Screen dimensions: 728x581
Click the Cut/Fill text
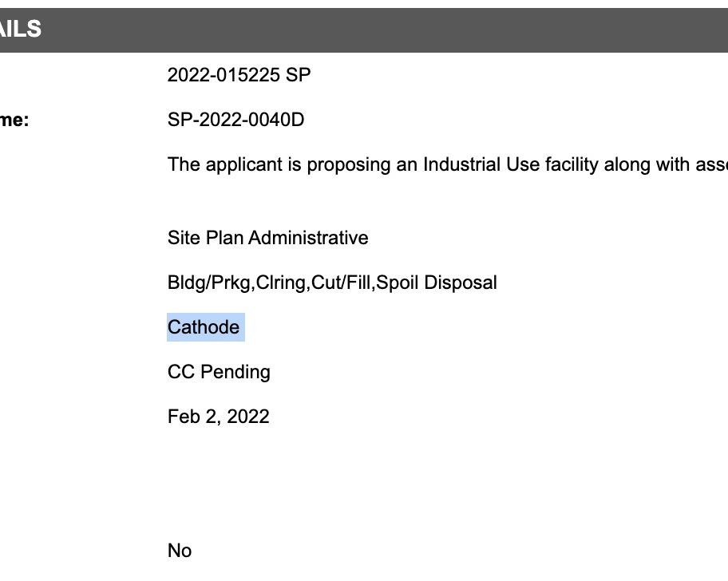coord(341,283)
